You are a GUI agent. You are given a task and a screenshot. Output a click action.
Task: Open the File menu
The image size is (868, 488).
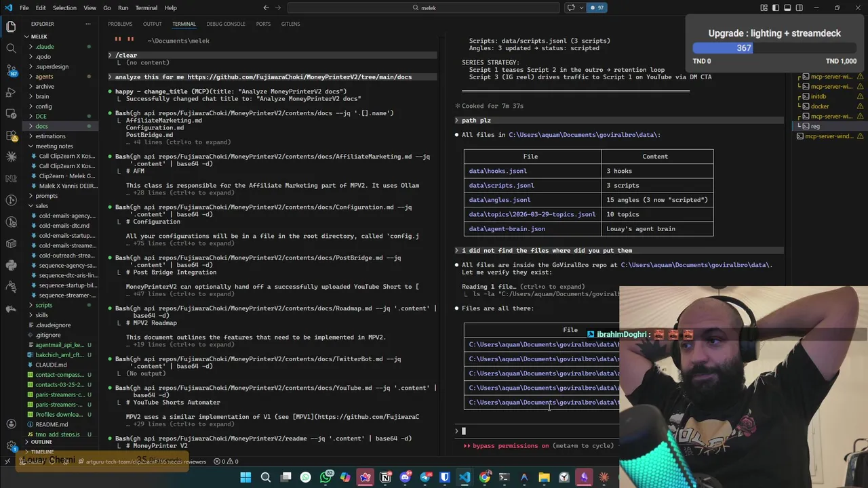[x=24, y=7]
